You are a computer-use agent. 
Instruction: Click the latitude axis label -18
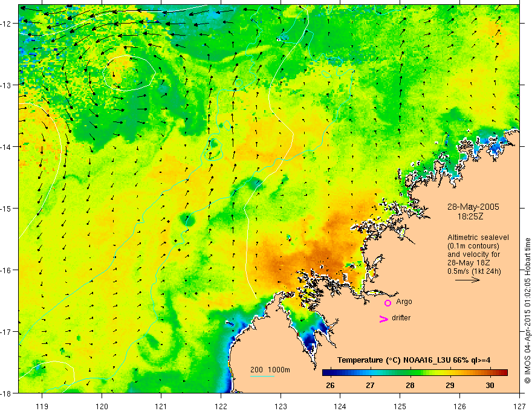pyautogui.click(x=7, y=393)
